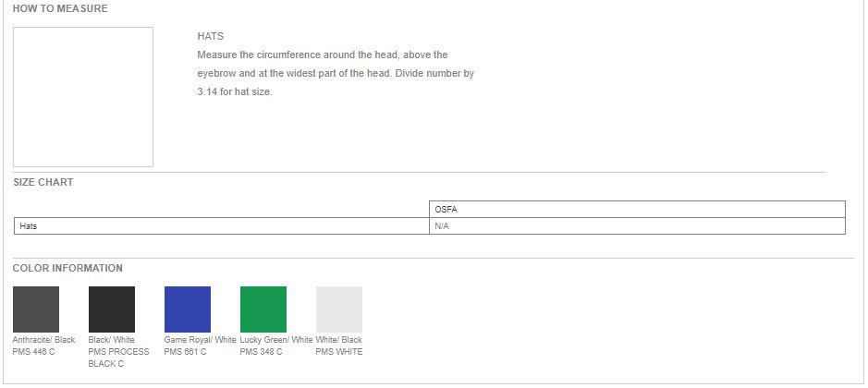Click the Hats row label cell
This screenshot has width=868, height=388.
[x=222, y=225]
